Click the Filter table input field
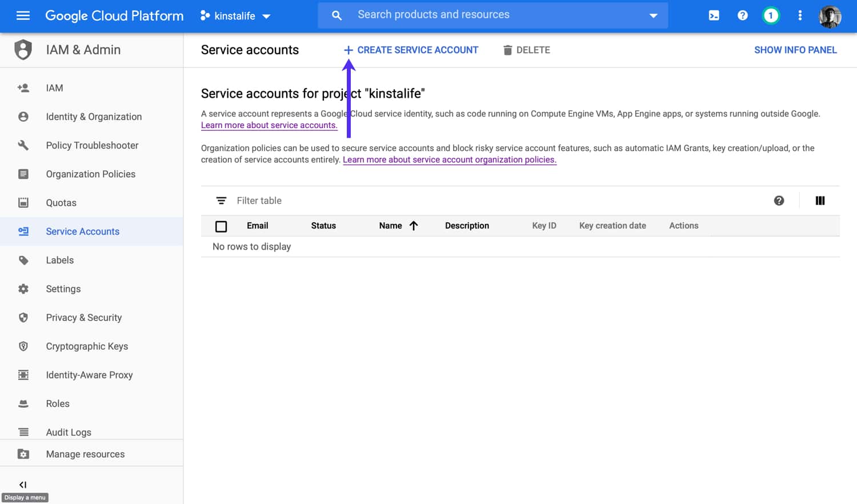The image size is (857, 504). 260,201
